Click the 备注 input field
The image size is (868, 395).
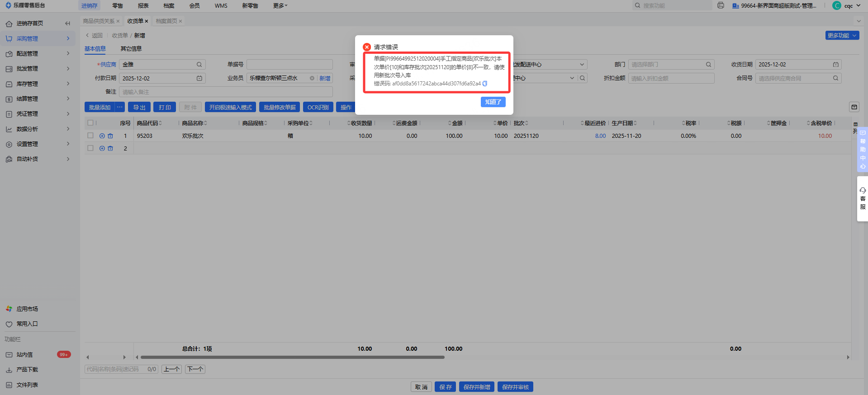[226, 92]
